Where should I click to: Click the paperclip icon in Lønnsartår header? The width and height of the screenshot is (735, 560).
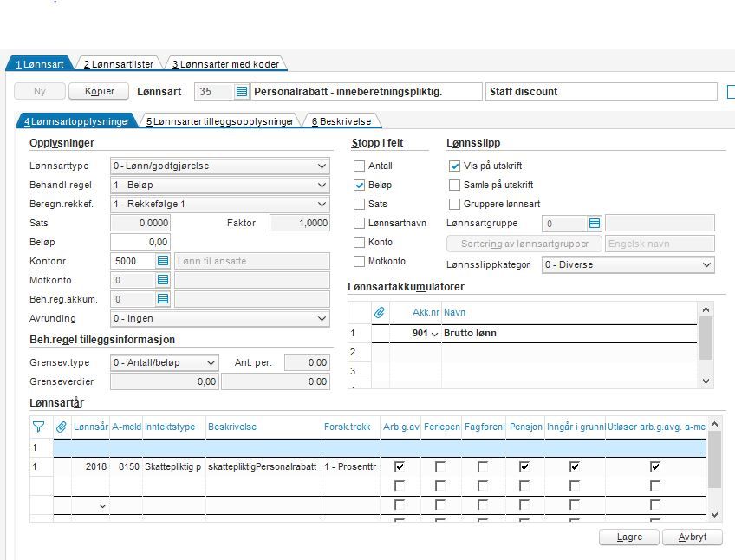click(x=62, y=427)
